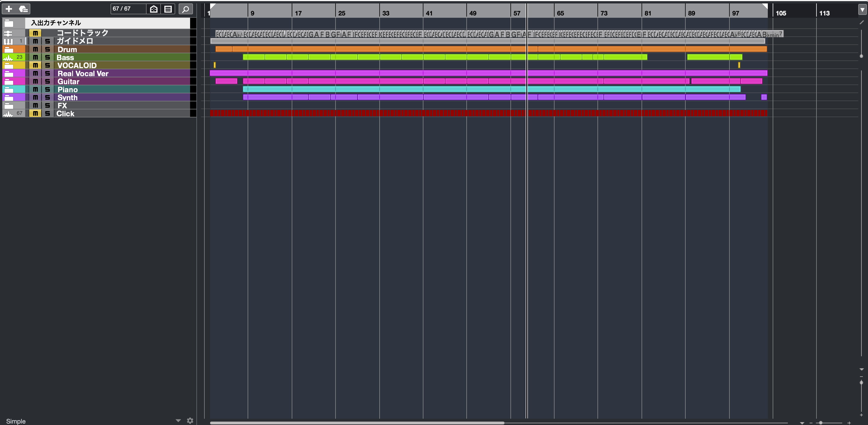Click bar 65 on the ruler
The width and height of the screenshot is (868, 425).
560,13
